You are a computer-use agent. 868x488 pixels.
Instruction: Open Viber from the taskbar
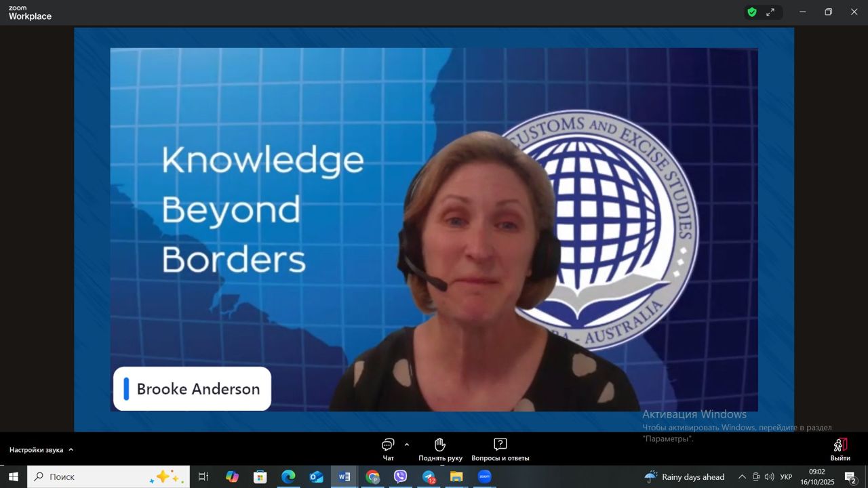401,477
